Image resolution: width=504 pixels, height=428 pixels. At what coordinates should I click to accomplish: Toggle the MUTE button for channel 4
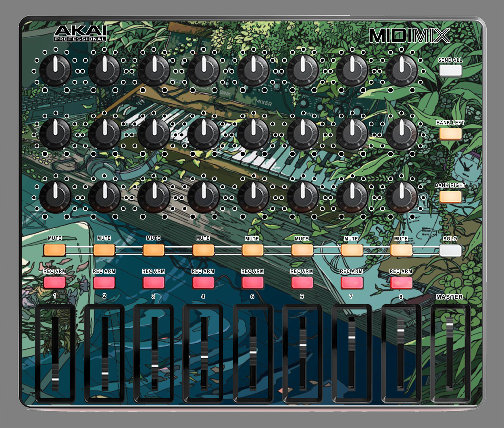pyautogui.click(x=203, y=250)
